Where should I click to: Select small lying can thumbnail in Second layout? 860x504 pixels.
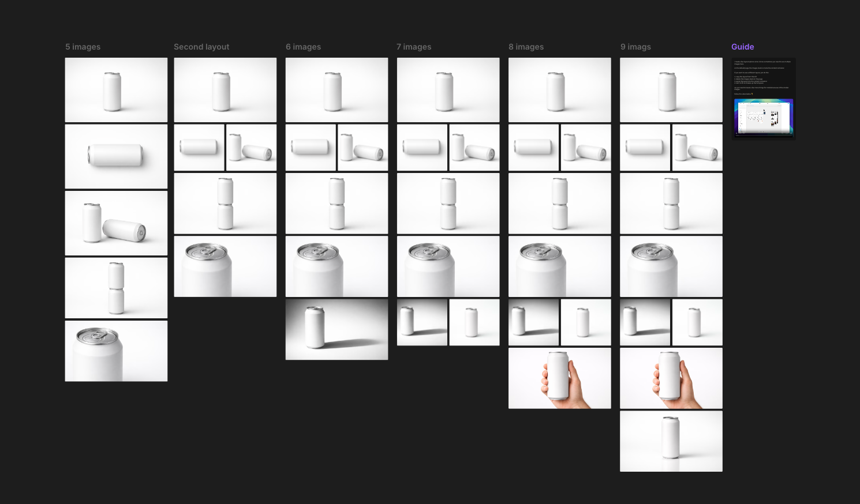(199, 148)
